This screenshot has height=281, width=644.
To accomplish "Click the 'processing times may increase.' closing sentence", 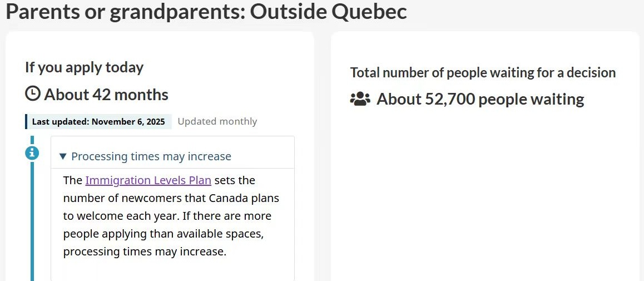I will tap(145, 252).
